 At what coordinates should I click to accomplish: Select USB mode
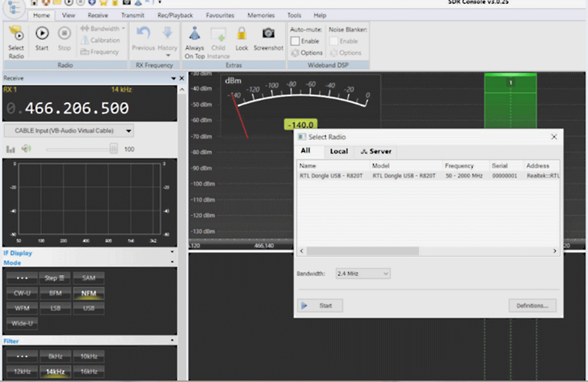click(x=88, y=308)
